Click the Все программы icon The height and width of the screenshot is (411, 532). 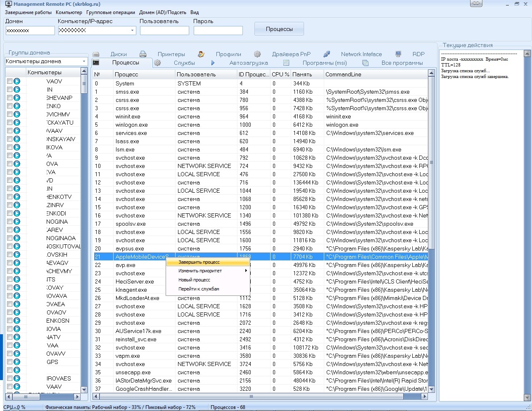(365, 63)
